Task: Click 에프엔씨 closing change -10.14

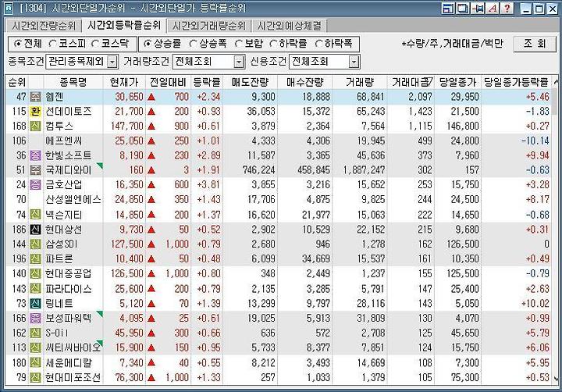Action: point(535,141)
